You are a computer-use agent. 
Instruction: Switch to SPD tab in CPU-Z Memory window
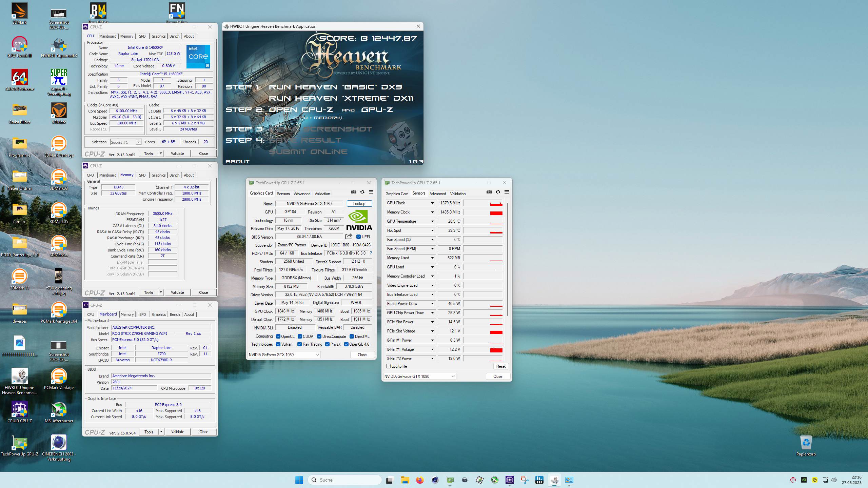[142, 175]
